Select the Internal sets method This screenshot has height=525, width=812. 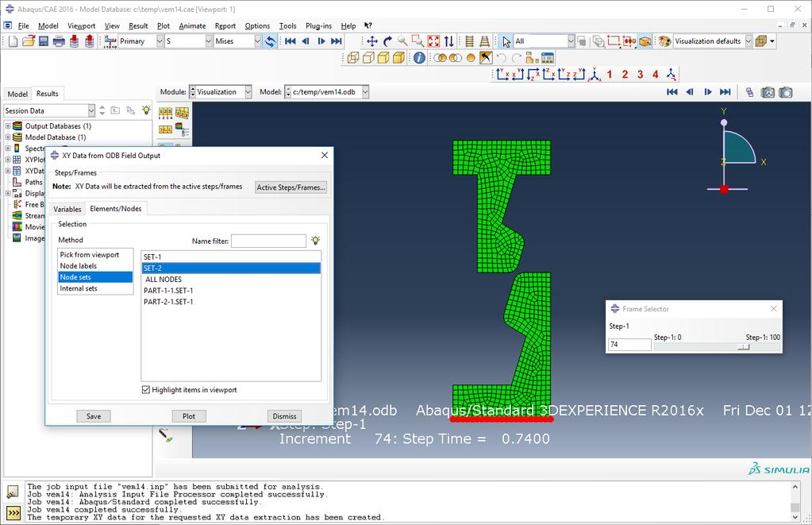pos(95,288)
